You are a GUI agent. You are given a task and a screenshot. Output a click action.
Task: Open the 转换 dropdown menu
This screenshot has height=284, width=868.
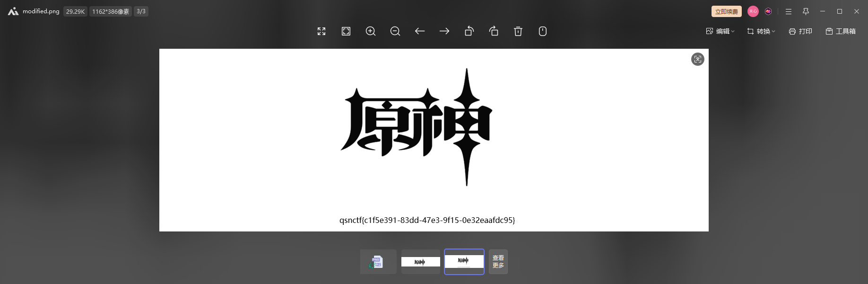coord(761,31)
